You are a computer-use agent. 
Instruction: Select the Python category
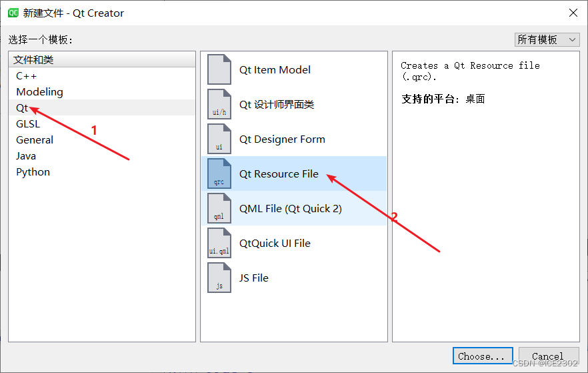tap(102, 172)
